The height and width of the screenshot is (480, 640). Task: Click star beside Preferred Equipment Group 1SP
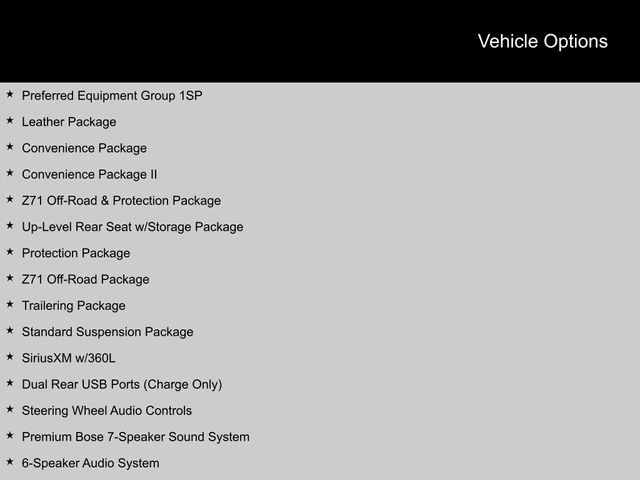(x=9, y=95)
